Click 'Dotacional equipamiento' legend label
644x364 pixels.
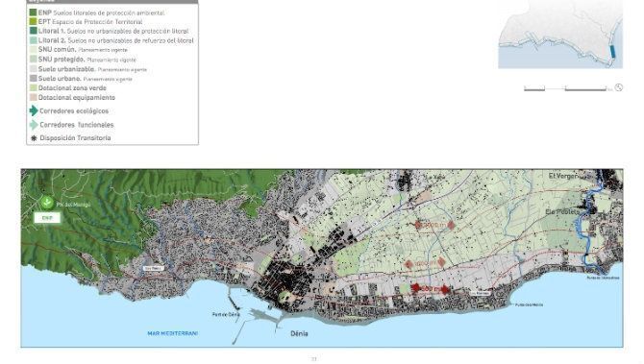77,97
